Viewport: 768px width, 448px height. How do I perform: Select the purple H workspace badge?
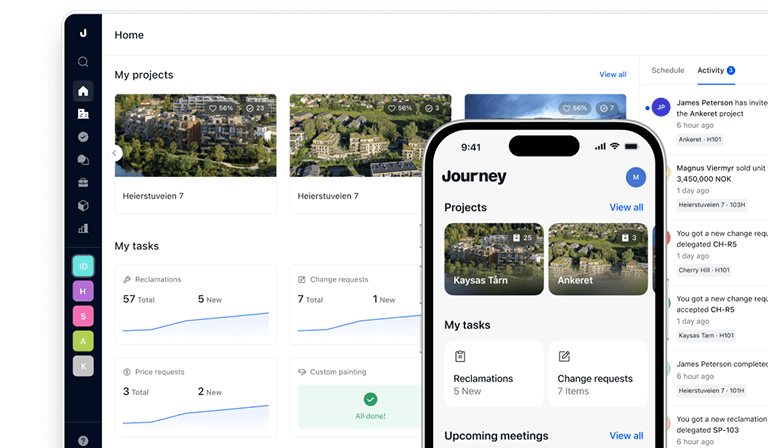coord(83,291)
